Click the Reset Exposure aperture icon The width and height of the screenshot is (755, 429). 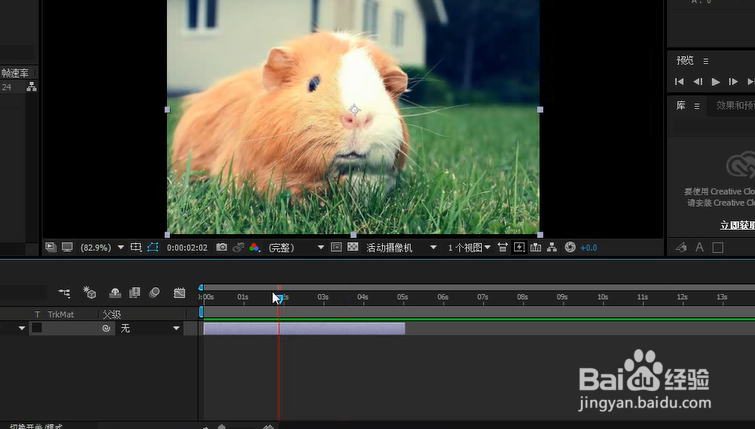[x=570, y=247]
